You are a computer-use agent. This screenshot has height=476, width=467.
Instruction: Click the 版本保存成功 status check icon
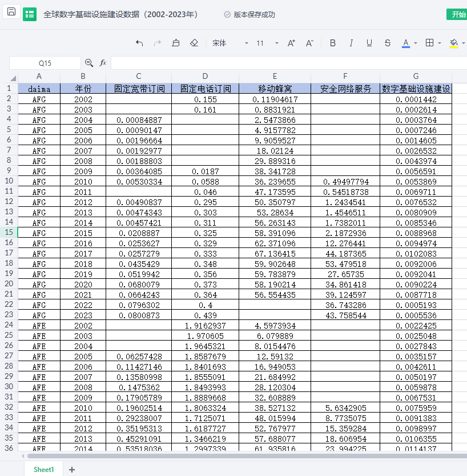[227, 15]
